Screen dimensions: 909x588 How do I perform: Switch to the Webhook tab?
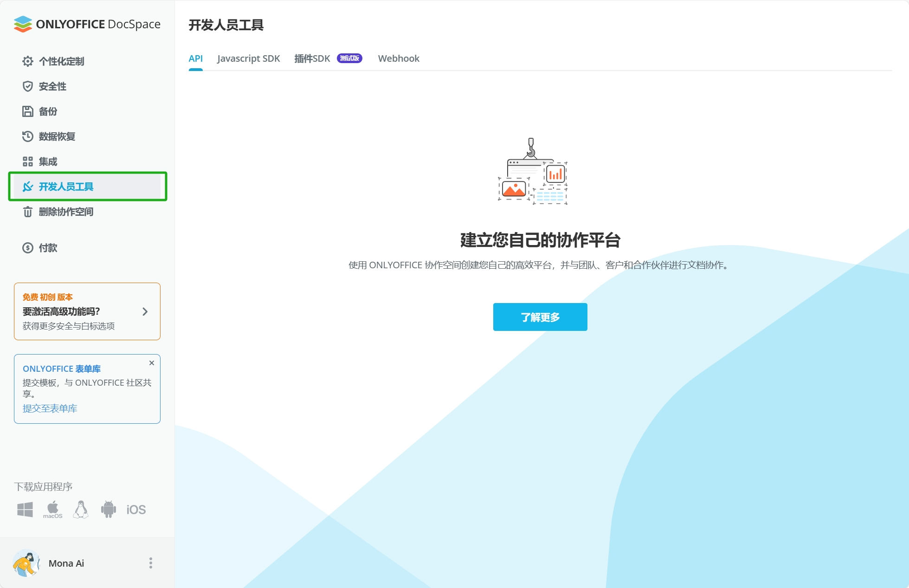click(x=399, y=58)
